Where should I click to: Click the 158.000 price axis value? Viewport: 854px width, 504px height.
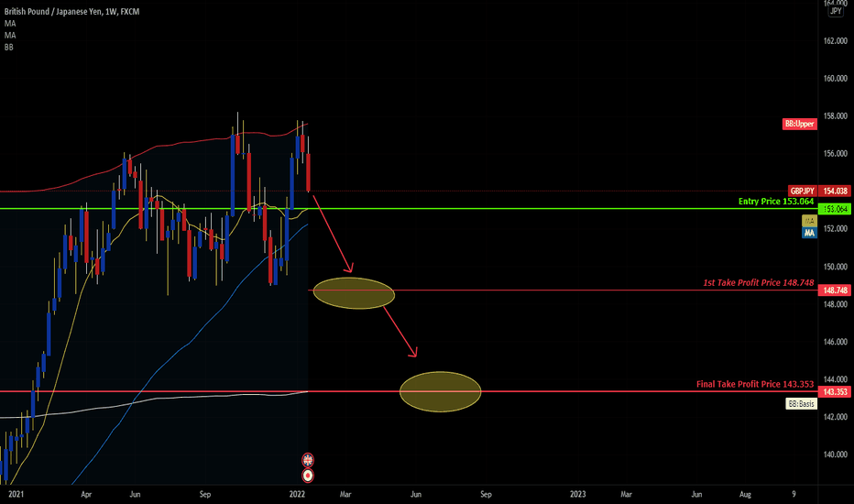coord(836,116)
